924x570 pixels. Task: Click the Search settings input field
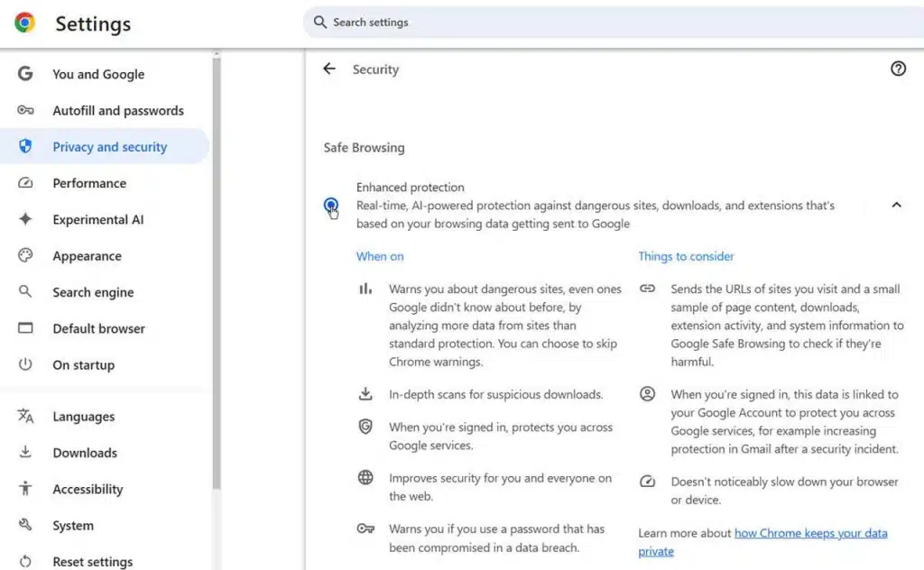click(x=613, y=23)
